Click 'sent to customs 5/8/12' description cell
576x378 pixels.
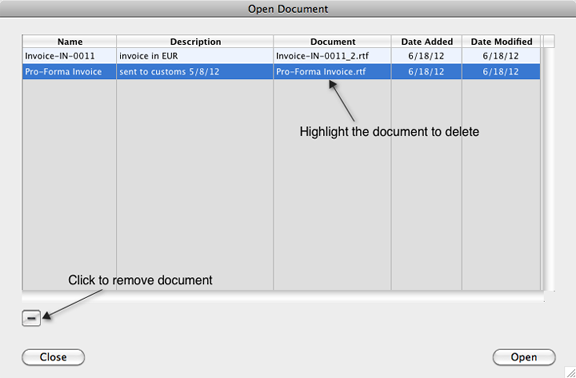pos(195,71)
